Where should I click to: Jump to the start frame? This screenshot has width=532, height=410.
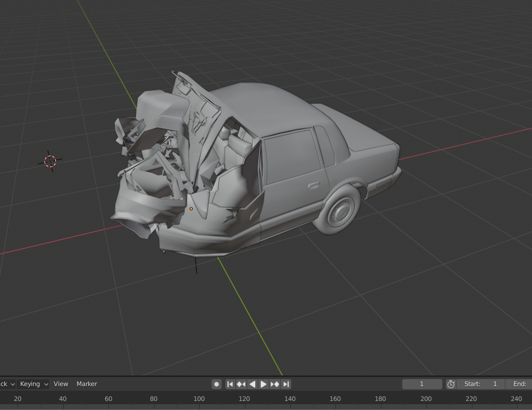[x=230, y=384]
